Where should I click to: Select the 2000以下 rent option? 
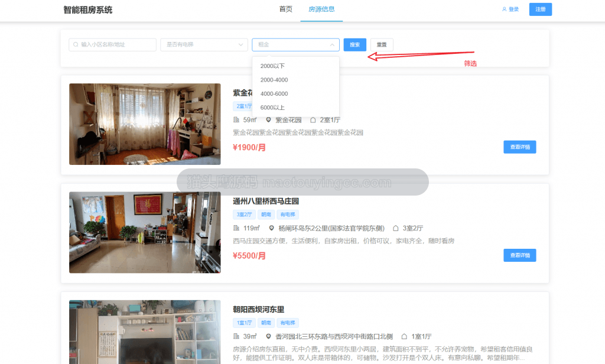(295, 66)
